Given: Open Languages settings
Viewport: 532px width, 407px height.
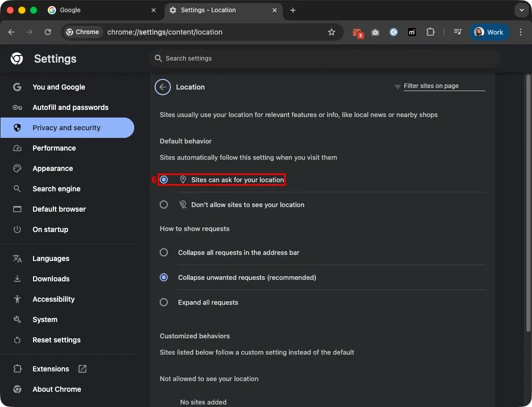Looking at the screenshot, I should tap(68, 258).
